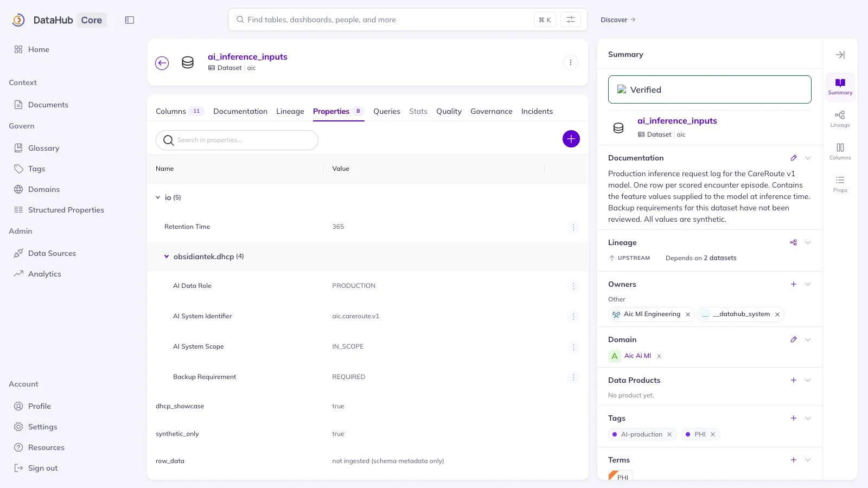Open the dataset header three-dot menu
The height and width of the screenshot is (488, 868).
click(x=570, y=62)
